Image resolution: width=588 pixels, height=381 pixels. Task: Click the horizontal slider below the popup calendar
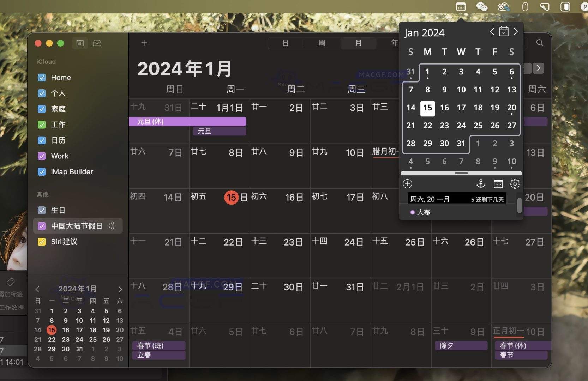[x=461, y=173]
